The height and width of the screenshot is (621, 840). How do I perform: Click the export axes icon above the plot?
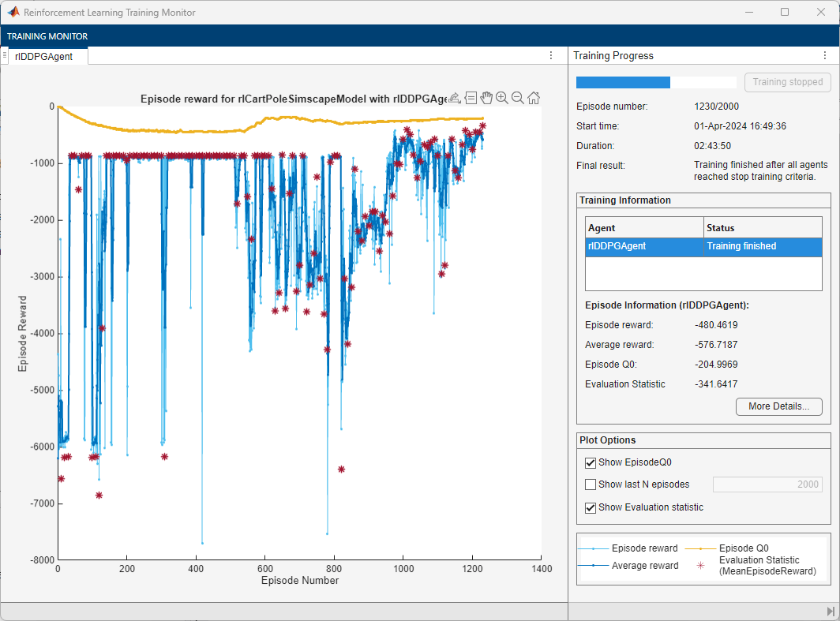pos(455,98)
